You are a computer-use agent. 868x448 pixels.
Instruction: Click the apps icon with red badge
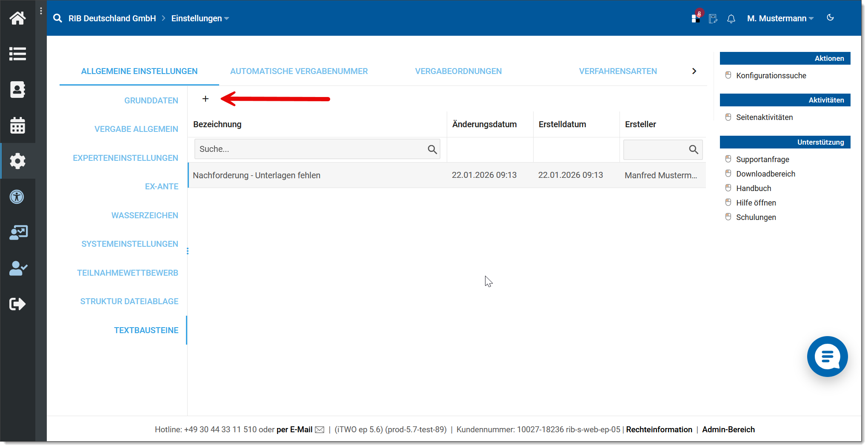coord(696,18)
